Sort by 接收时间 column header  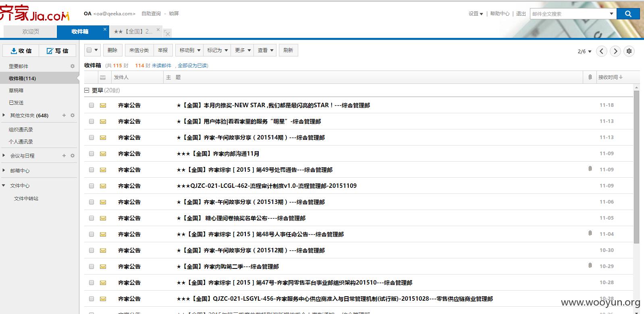610,77
